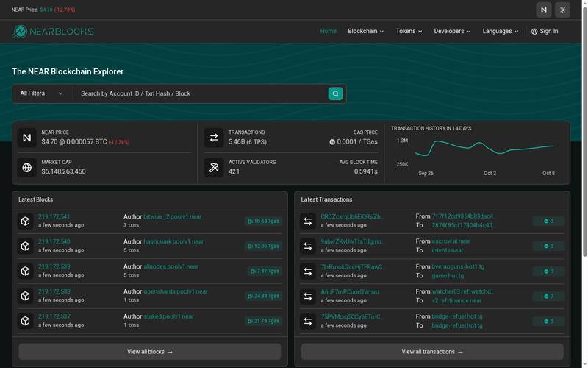Click cube icon for block 219,172,540
This screenshot has width=588, height=368.
pyautogui.click(x=25, y=246)
